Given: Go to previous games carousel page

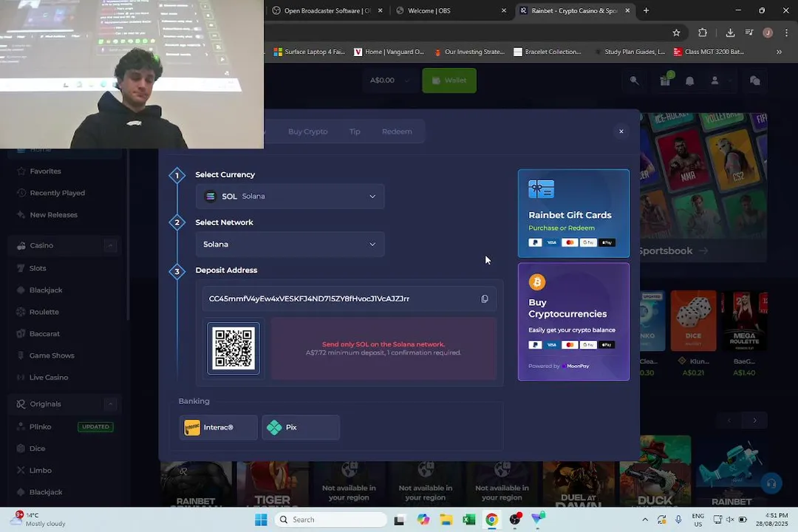Looking at the screenshot, I should tap(729, 420).
